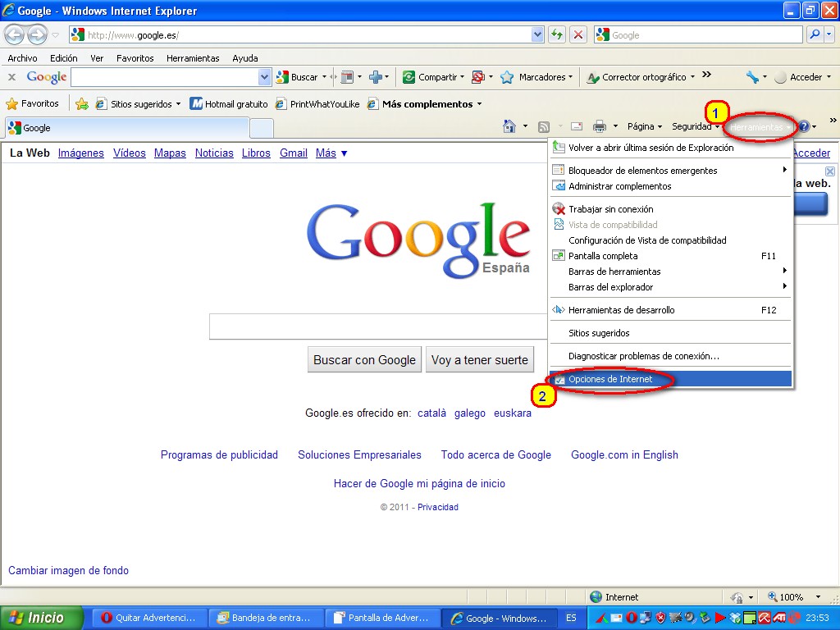Click the Google tab in tab bar
The width and height of the screenshot is (840, 630).
pos(127,128)
